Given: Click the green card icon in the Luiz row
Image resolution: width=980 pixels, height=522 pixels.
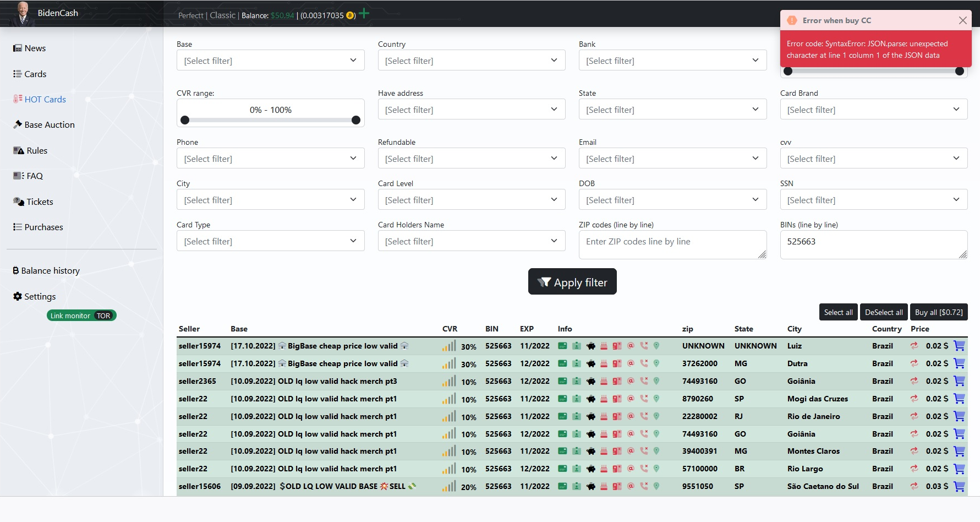Looking at the screenshot, I should (x=562, y=346).
